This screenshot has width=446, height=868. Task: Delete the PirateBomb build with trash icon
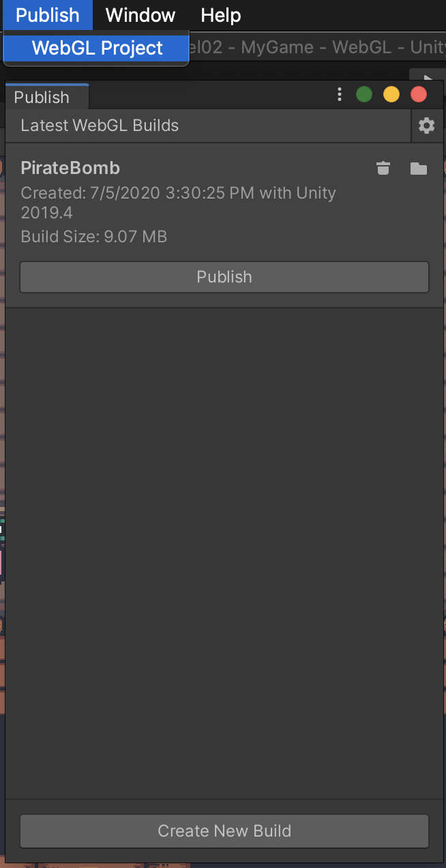pyautogui.click(x=383, y=168)
